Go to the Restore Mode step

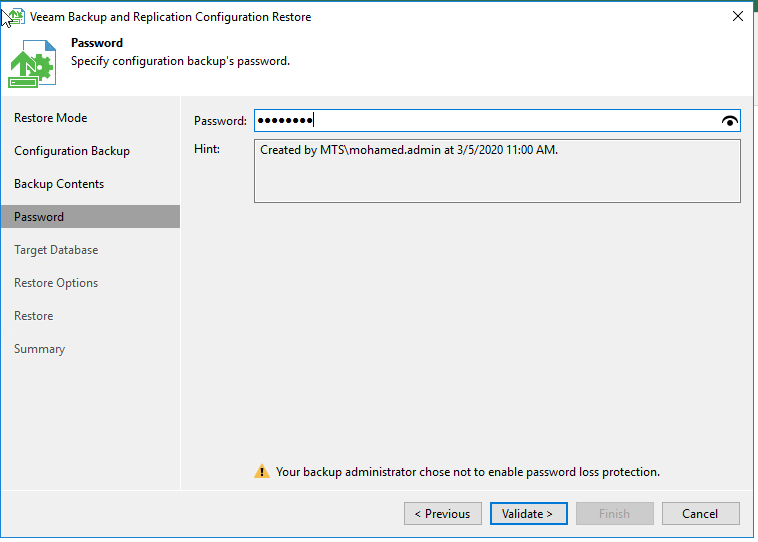tap(50, 118)
